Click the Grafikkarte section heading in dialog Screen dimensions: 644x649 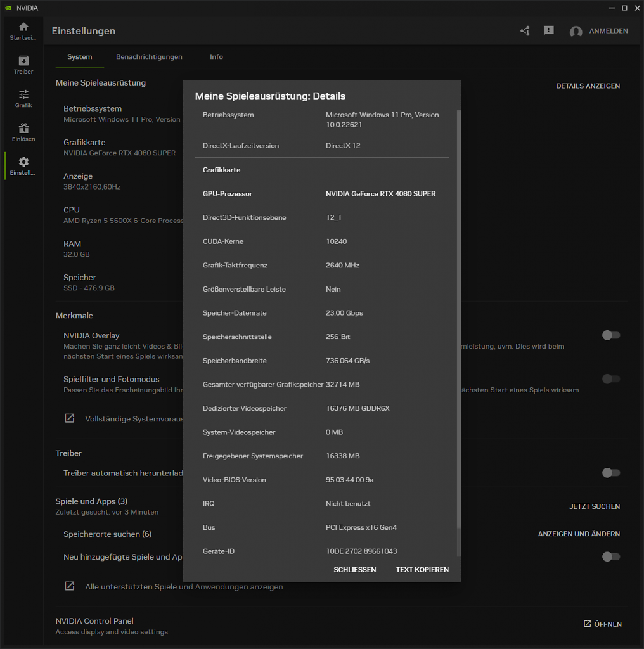coord(221,170)
